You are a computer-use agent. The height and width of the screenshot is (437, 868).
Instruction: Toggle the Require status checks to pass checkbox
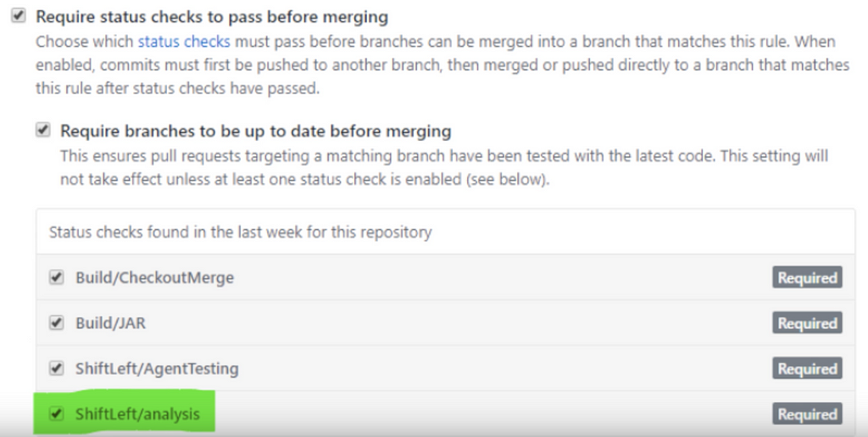(x=19, y=16)
